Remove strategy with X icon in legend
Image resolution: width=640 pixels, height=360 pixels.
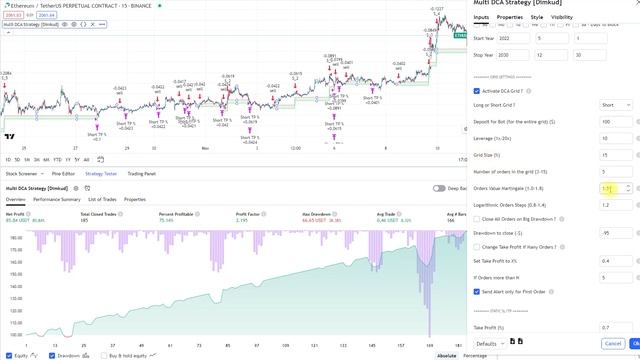pyautogui.click(x=93, y=24)
